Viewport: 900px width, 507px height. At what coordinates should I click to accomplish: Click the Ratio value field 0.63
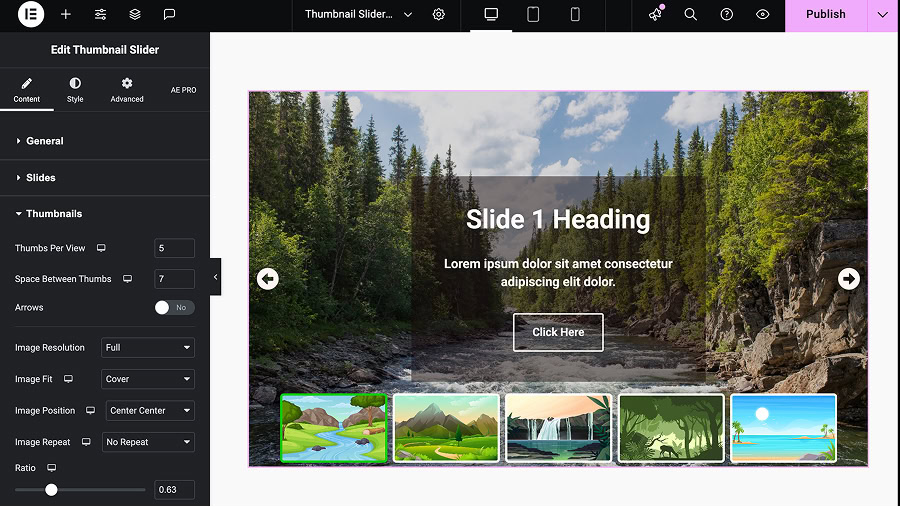pyautogui.click(x=174, y=490)
